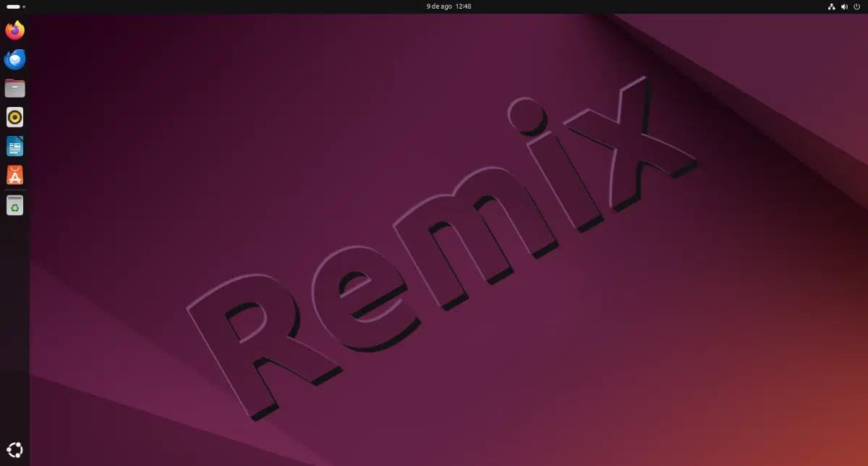Viewport: 868px width, 466px height.
Task: Start Rhythmbox music player
Action: click(14, 117)
